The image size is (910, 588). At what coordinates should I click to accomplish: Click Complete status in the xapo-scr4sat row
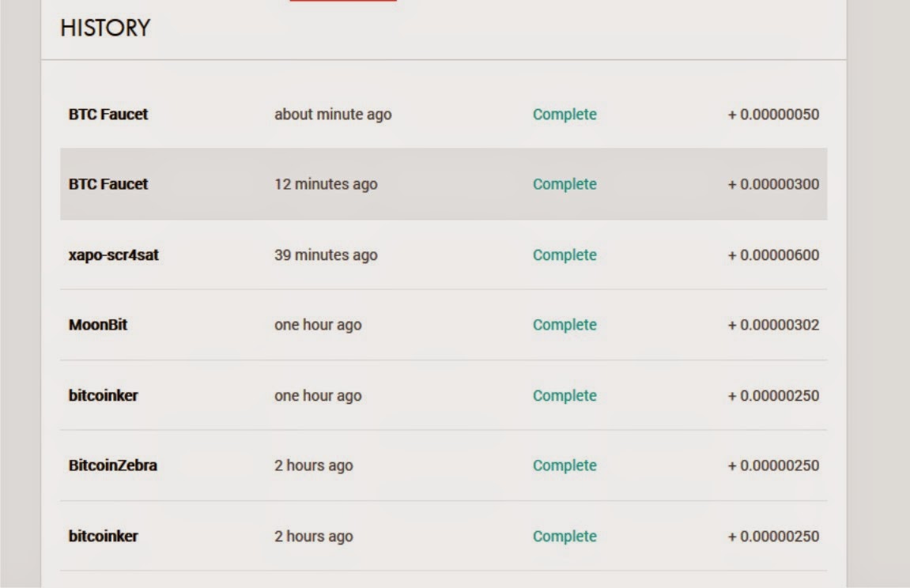click(565, 255)
